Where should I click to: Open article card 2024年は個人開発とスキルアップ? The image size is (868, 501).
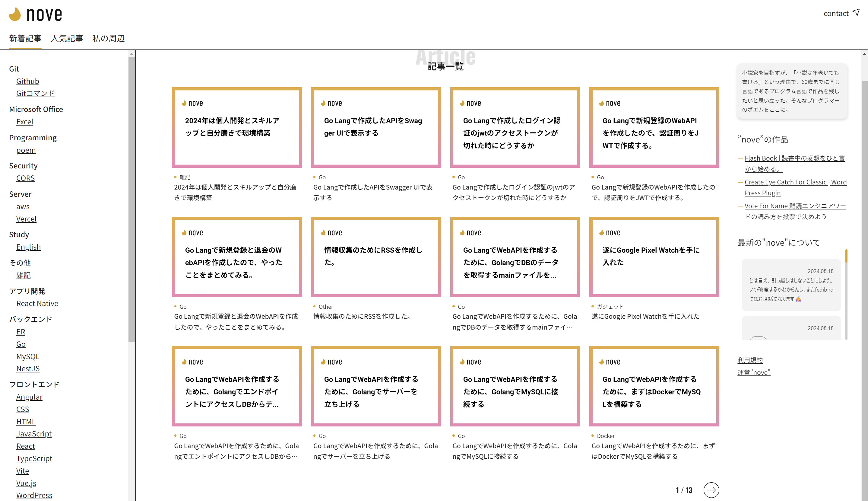point(236,127)
